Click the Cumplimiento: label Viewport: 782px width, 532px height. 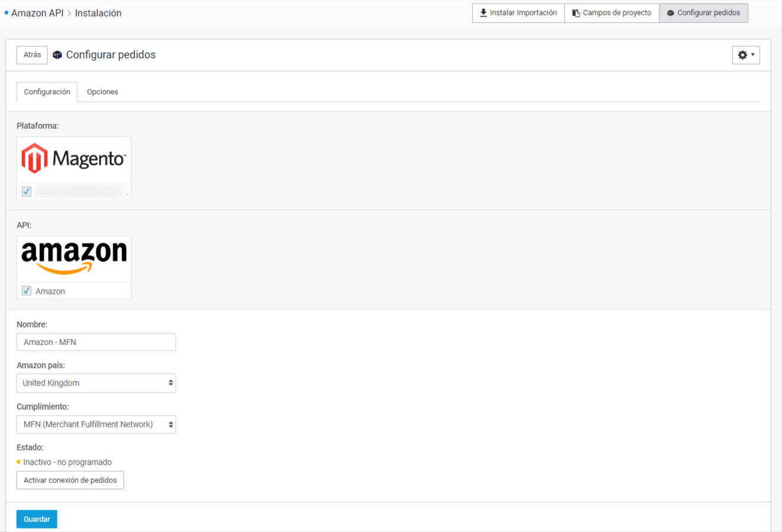[43, 407]
